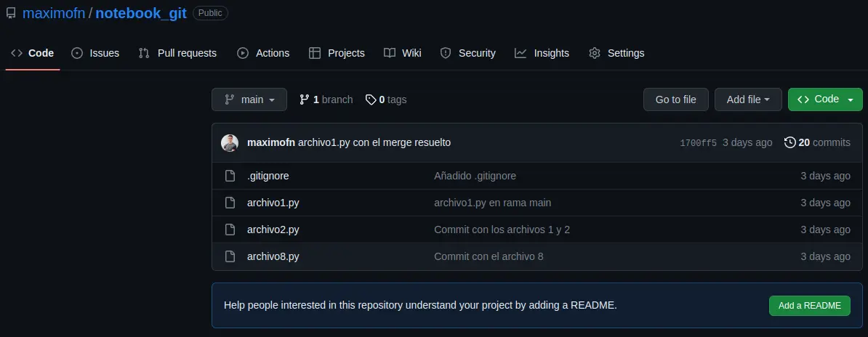Go to the Actions tab
The height and width of the screenshot is (337, 868).
pos(263,53)
